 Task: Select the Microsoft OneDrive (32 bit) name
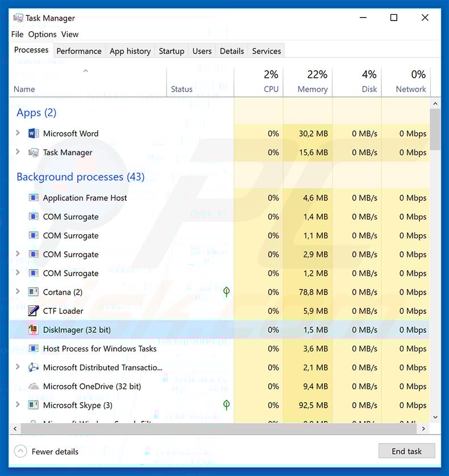(92, 386)
